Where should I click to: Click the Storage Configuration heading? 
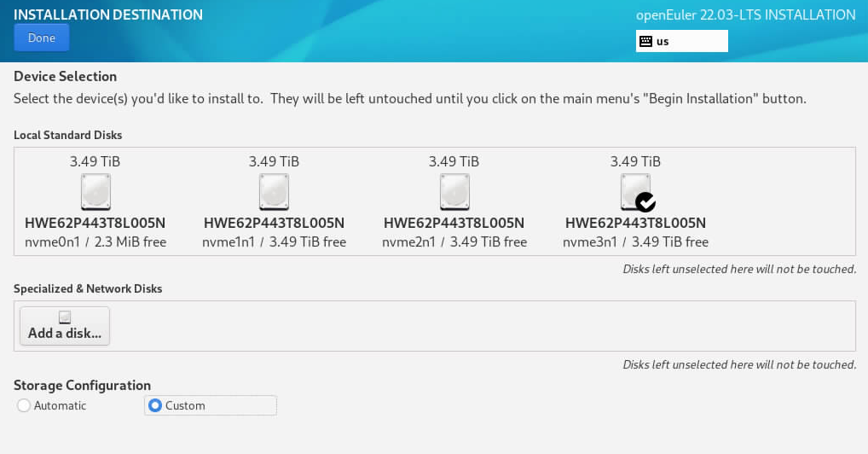82,385
